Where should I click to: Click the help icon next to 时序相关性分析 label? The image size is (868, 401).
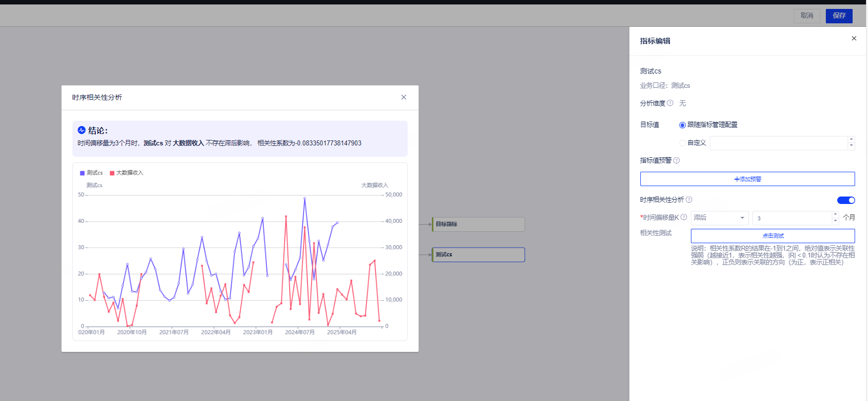click(x=689, y=200)
